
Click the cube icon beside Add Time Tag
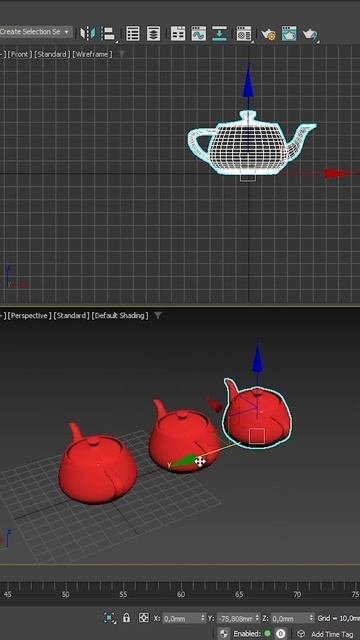click(x=301, y=633)
